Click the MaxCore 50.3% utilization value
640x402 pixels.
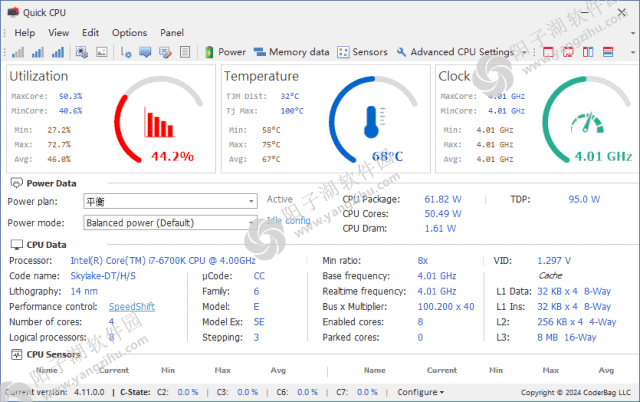click(71, 96)
